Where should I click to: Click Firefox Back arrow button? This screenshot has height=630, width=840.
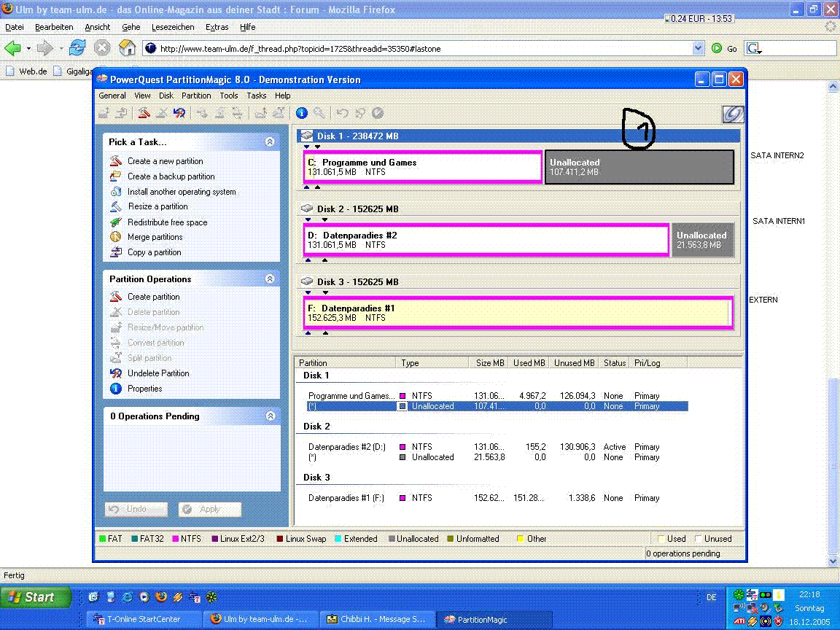pyautogui.click(x=13, y=48)
